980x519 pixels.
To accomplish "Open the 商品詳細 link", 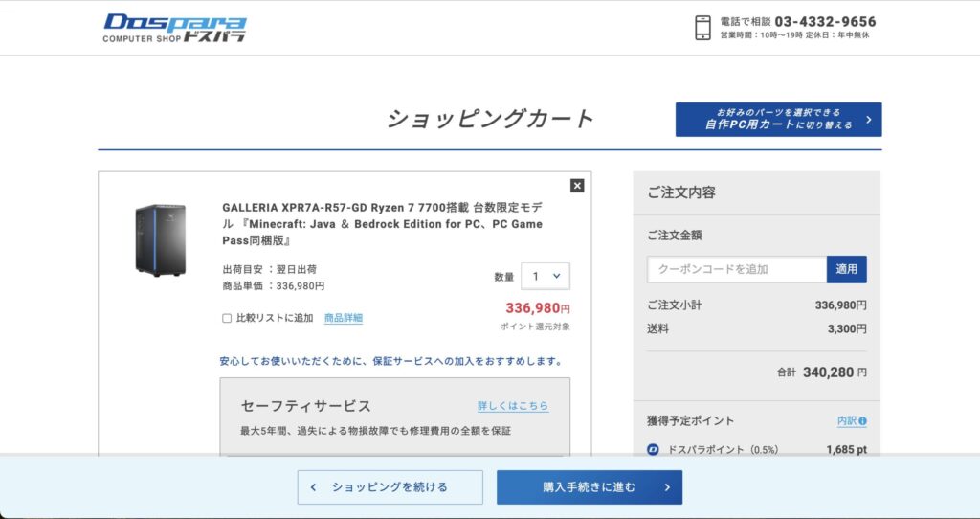I will [x=344, y=318].
